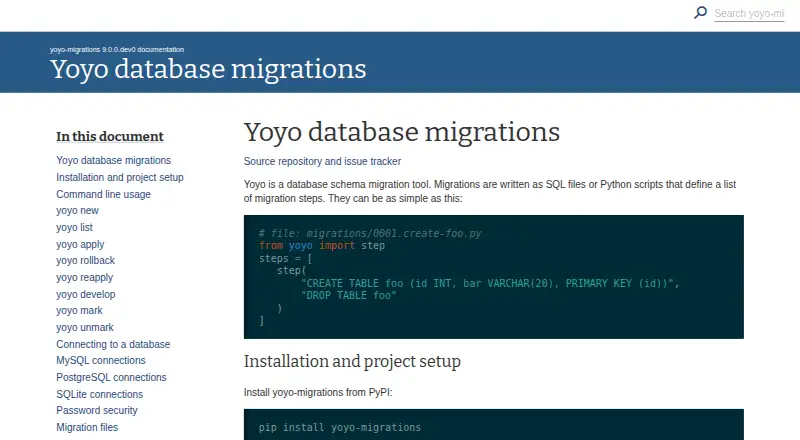Select the Password security link

[x=97, y=410]
